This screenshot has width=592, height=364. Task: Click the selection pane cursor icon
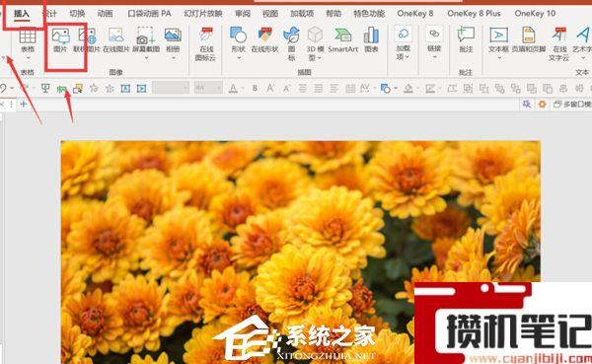point(78,89)
